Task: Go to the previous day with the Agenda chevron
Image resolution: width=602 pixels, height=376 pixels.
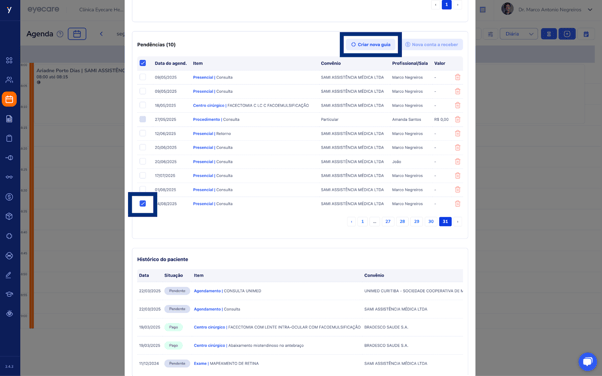Action: pyautogui.click(x=101, y=34)
